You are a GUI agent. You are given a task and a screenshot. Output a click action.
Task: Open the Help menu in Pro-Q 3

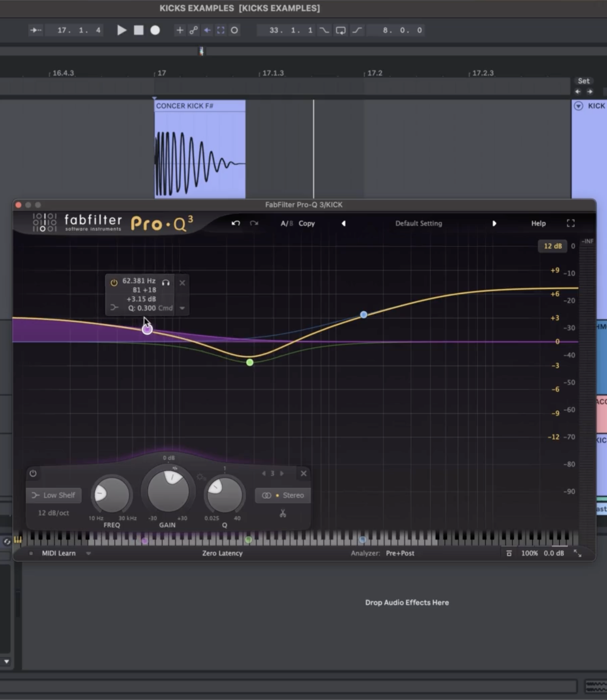point(538,223)
